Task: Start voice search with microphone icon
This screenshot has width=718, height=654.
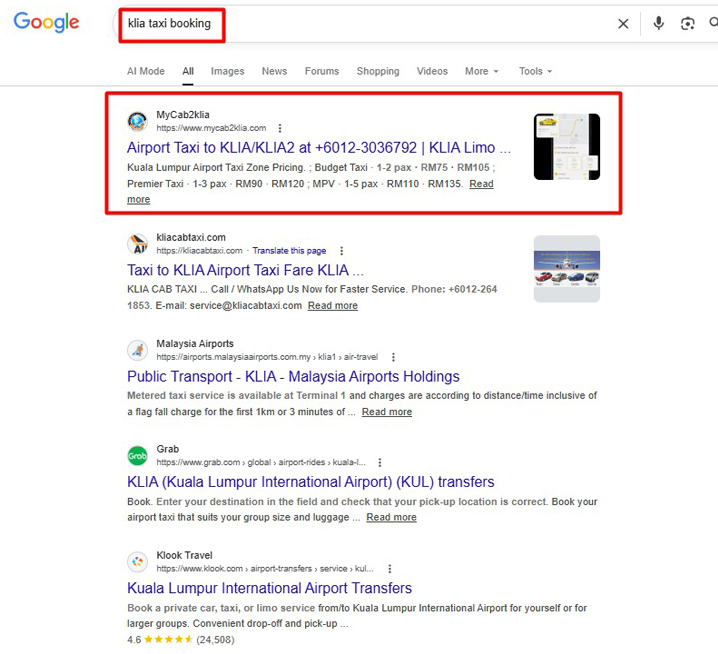Action: [658, 23]
